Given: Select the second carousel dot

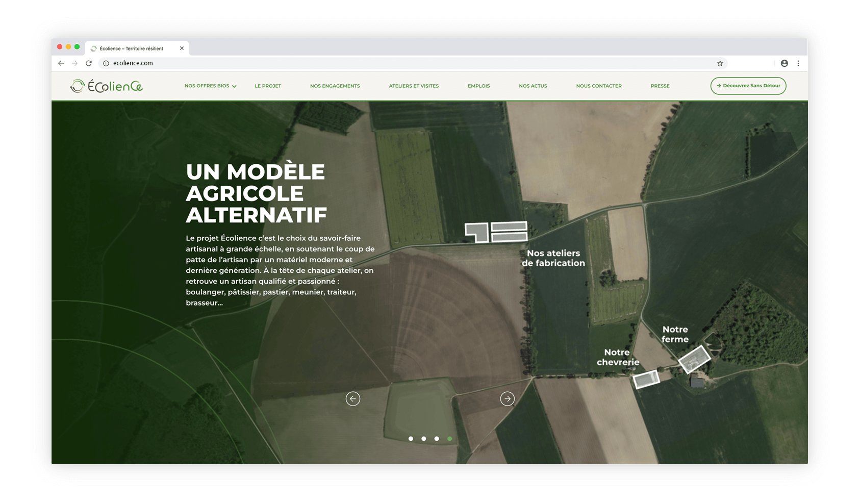Looking at the screenshot, I should 423,439.
